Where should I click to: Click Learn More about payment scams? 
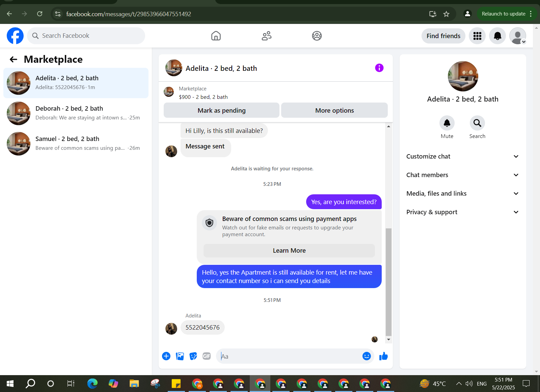pyautogui.click(x=289, y=251)
